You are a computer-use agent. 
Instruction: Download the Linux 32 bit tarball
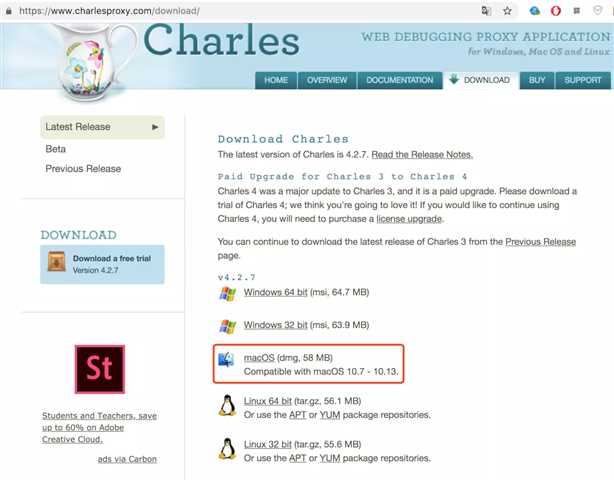pyautogui.click(x=267, y=444)
